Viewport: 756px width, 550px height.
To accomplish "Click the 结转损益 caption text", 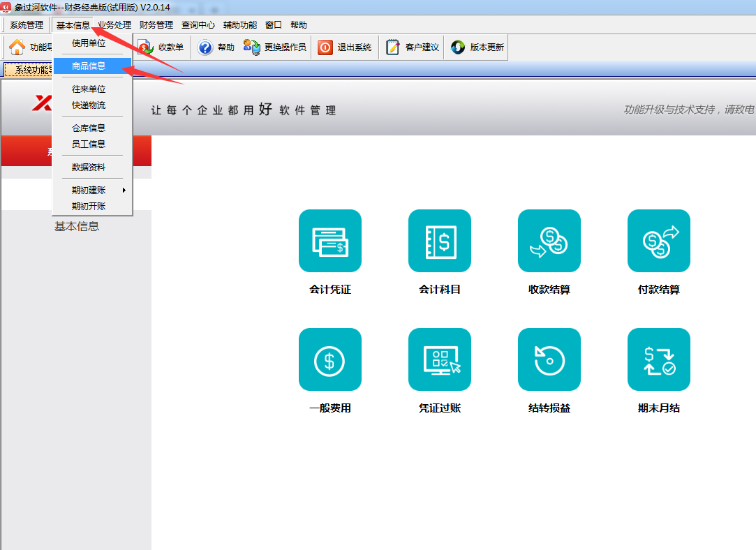I will [549, 408].
